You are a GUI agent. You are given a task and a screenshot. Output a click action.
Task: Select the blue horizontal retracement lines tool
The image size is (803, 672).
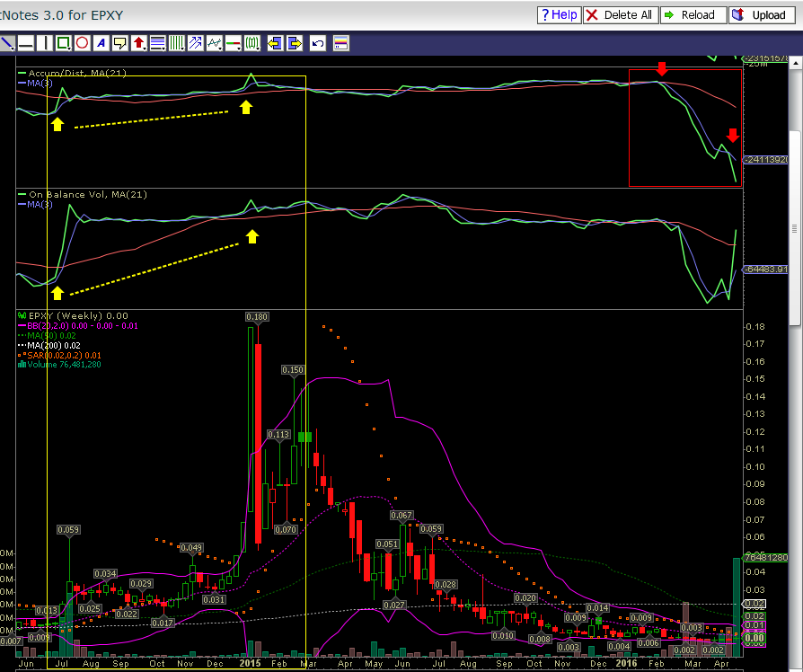coord(158,43)
